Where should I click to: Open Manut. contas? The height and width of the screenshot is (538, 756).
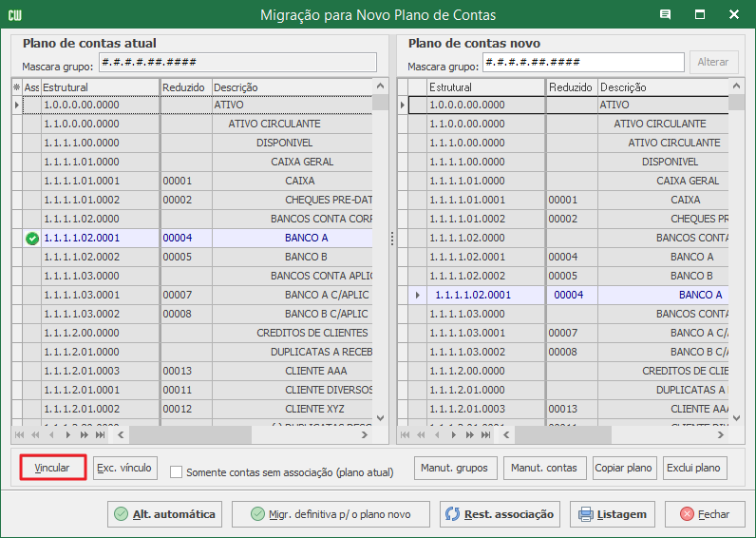click(545, 468)
